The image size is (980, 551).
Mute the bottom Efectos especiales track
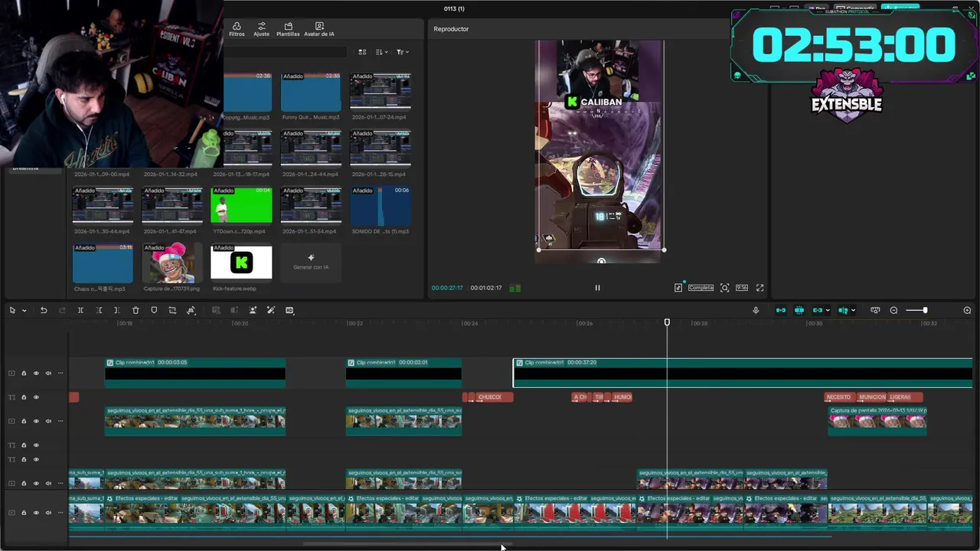pyautogui.click(x=48, y=512)
